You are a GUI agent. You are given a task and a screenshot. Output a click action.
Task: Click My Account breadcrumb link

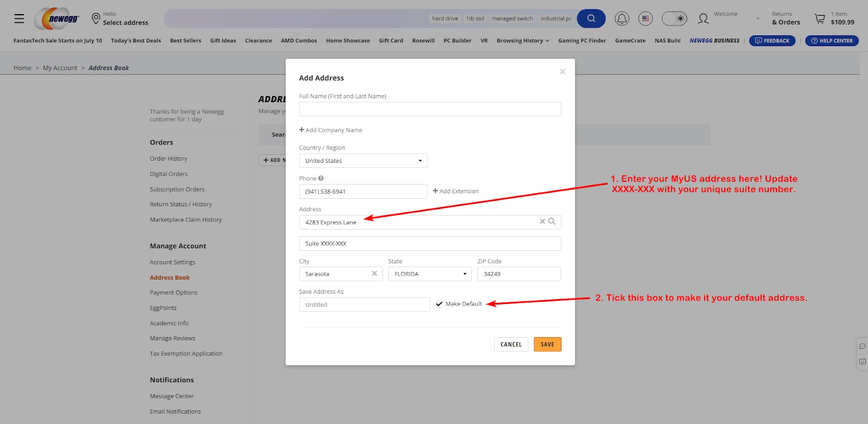click(60, 68)
